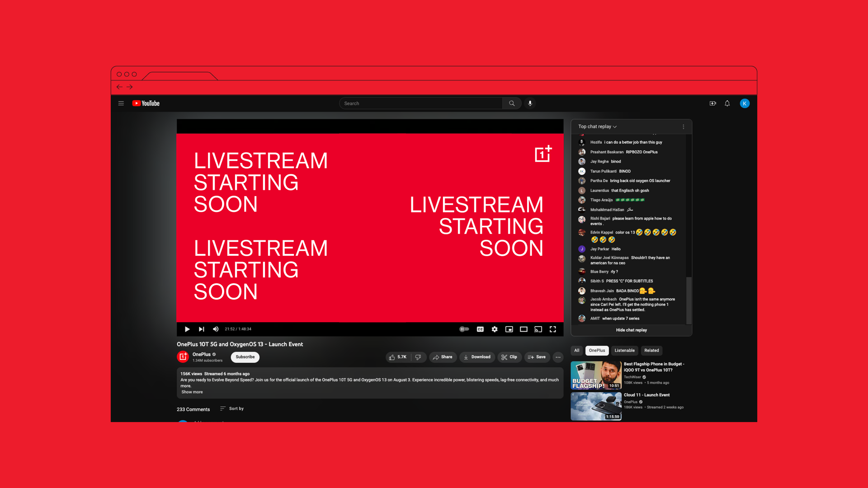This screenshot has width=868, height=488.
Task: Switch to miniplayer mode
Action: [x=509, y=329]
